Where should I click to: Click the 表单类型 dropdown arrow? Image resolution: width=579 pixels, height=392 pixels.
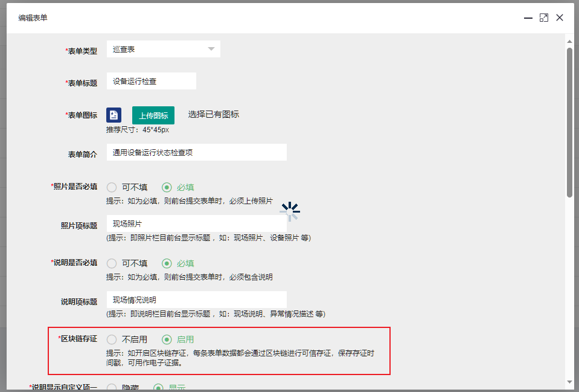click(211, 49)
